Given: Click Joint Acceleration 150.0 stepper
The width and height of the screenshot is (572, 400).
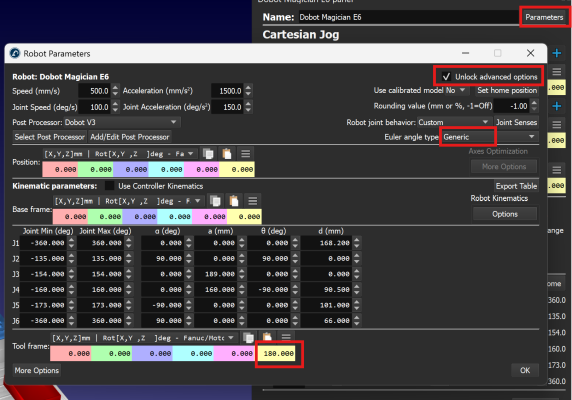Looking at the screenshot, I should click(x=248, y=107).
